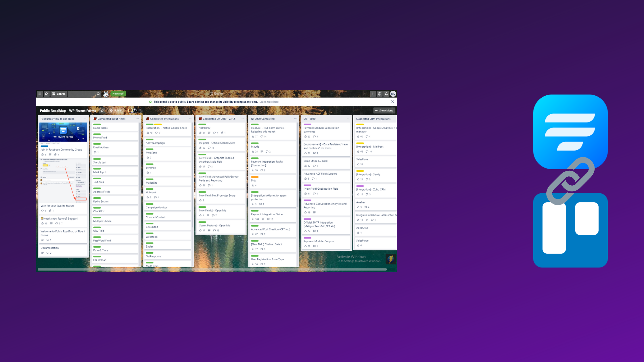Open the 'Need a new feature? Suggest!' card

(63, 221)
